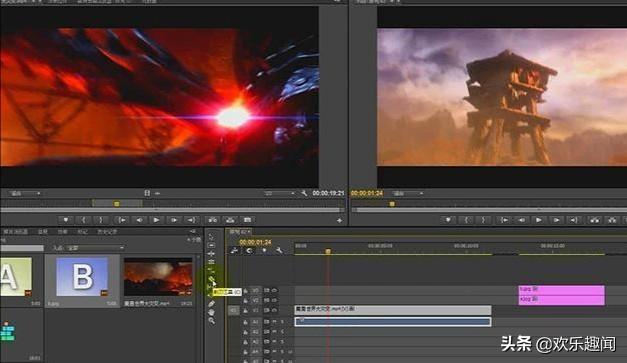Image resolution: width=627 pixels, height=363 pixels.
Task: Select the Hand tool
Action: [x=212, y=312]
